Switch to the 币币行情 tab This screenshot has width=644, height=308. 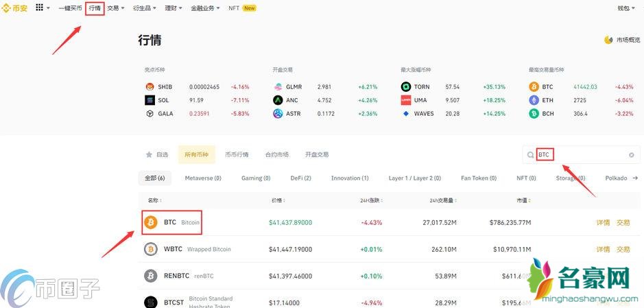point(237,155)
